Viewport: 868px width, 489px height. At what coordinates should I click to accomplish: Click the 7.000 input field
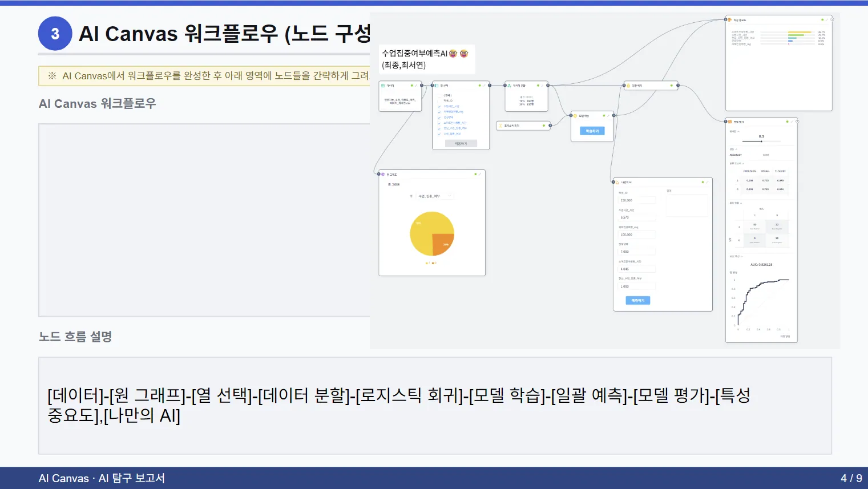637,252
